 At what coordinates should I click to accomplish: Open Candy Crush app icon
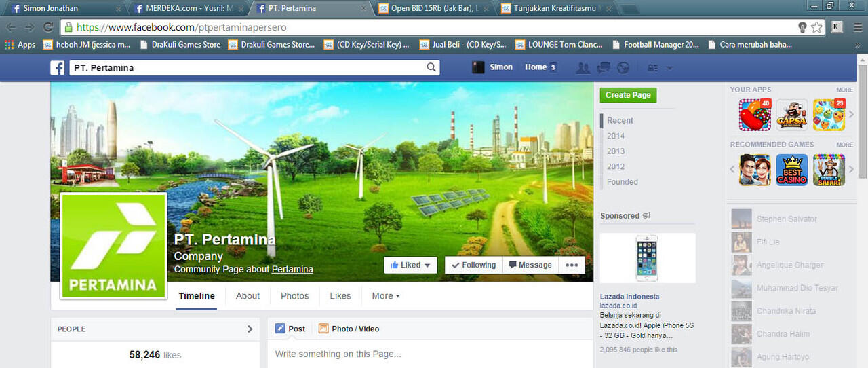(755, 115)
